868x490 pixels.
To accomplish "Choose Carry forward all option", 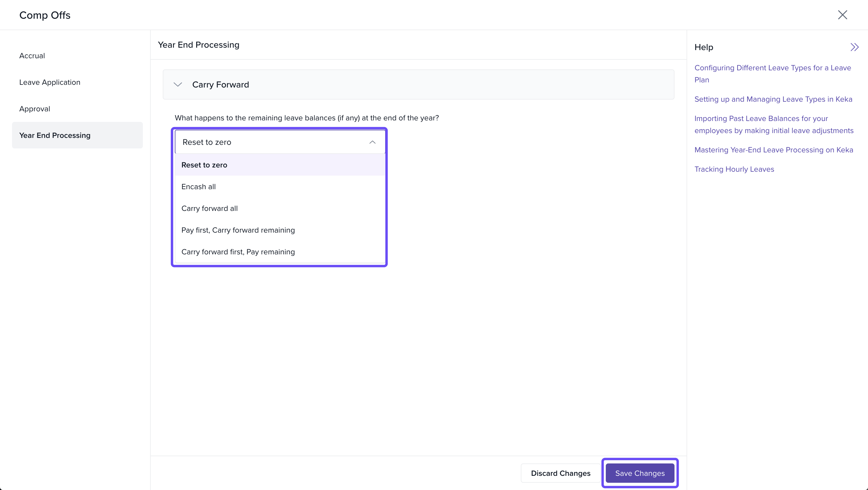I will (209, 208).
